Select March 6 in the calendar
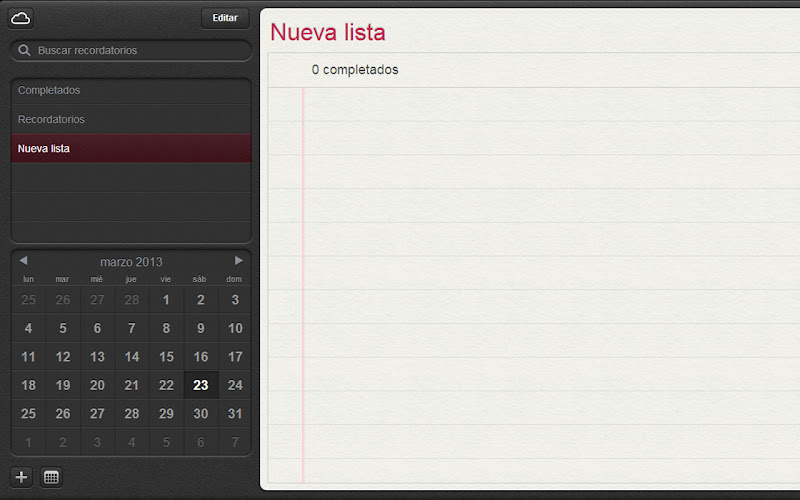Image resolution: width=800 pixels, height=500 pixels. click(97, 329)
